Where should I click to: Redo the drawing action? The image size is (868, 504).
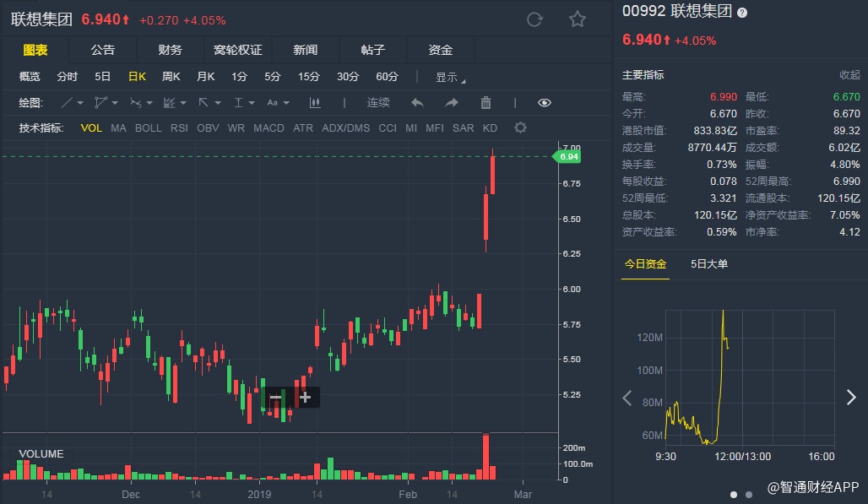pos(452,102)
